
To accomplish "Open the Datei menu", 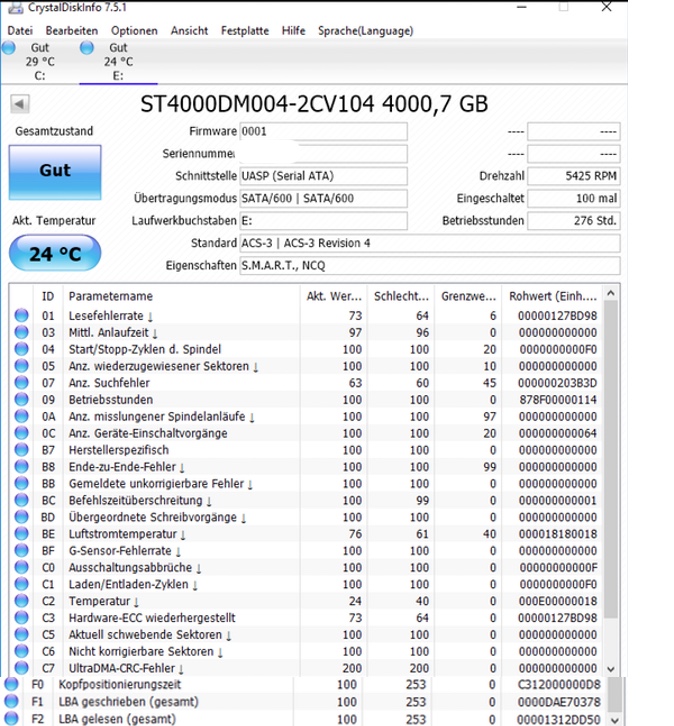I will [20, 31].
